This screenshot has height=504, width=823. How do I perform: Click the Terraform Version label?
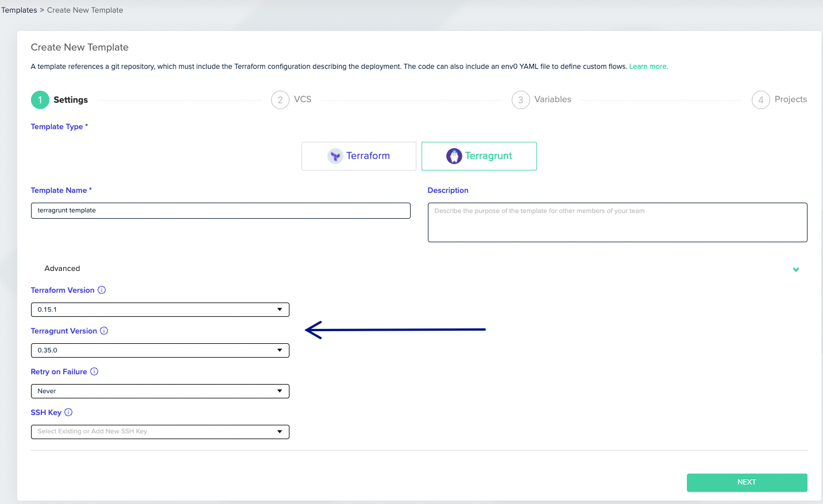(x=63, y=290)
